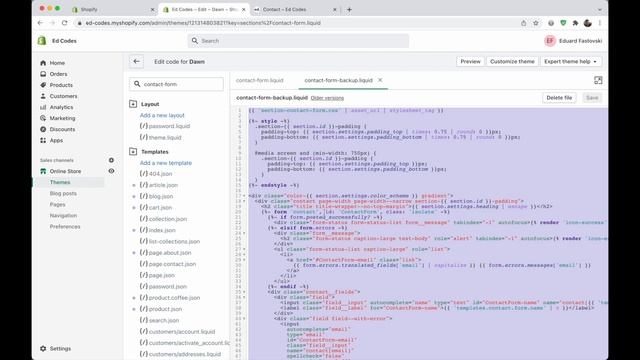
Task: Open theme.liquid layout file
Action: pyautogui.click(x=160, y=138)
